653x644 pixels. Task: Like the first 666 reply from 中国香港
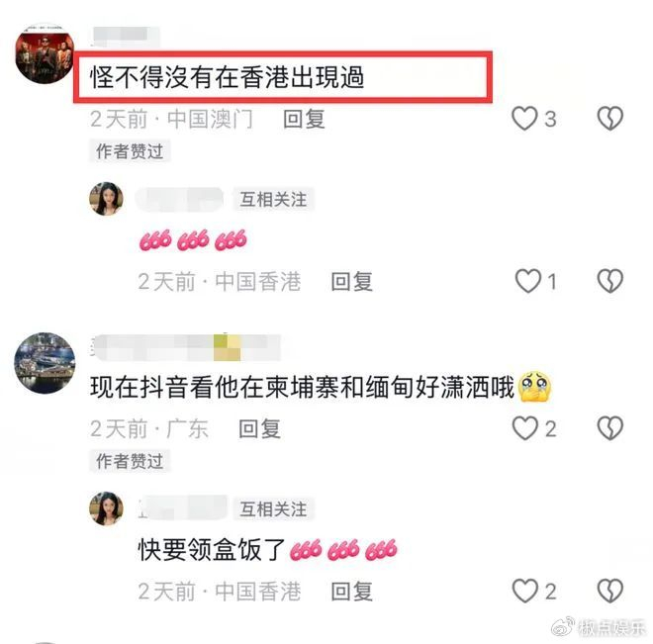[528, 281]
